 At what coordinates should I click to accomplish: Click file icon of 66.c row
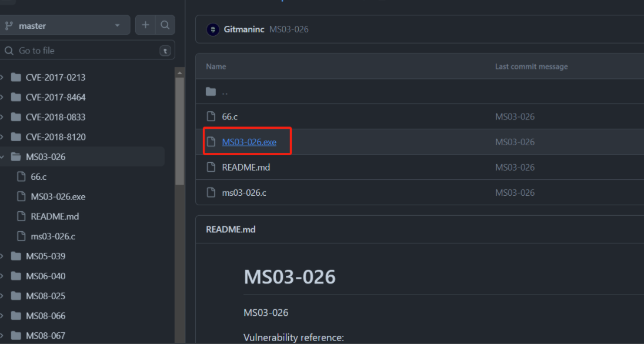tap(211, 116)
